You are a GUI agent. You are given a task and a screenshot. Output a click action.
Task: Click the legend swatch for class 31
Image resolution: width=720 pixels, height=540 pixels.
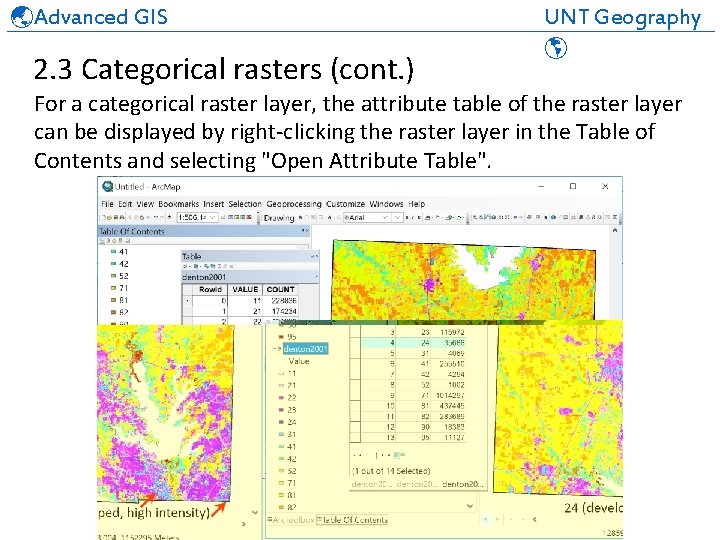(x=281, y=434)
